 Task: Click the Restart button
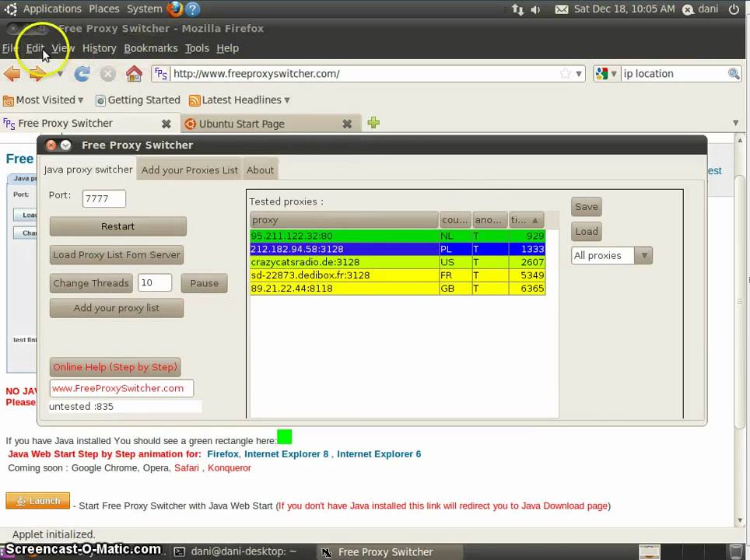pyautogui.click(x=117, y=226)
